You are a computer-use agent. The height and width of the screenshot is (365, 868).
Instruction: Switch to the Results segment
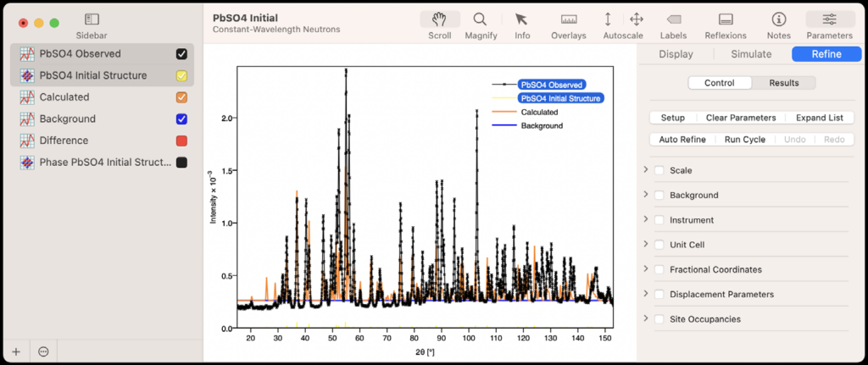pos(784,83)
